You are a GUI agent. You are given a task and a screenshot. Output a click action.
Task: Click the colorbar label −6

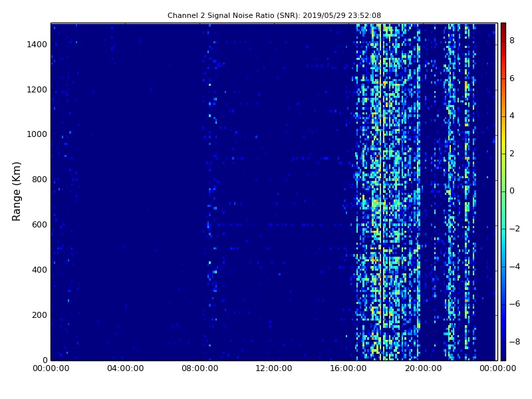[x=515, y=304]
